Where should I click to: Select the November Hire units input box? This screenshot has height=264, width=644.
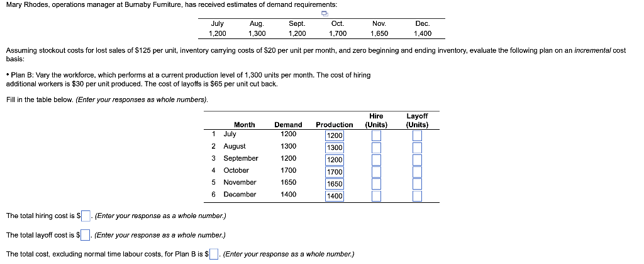[x=377, y=183]
